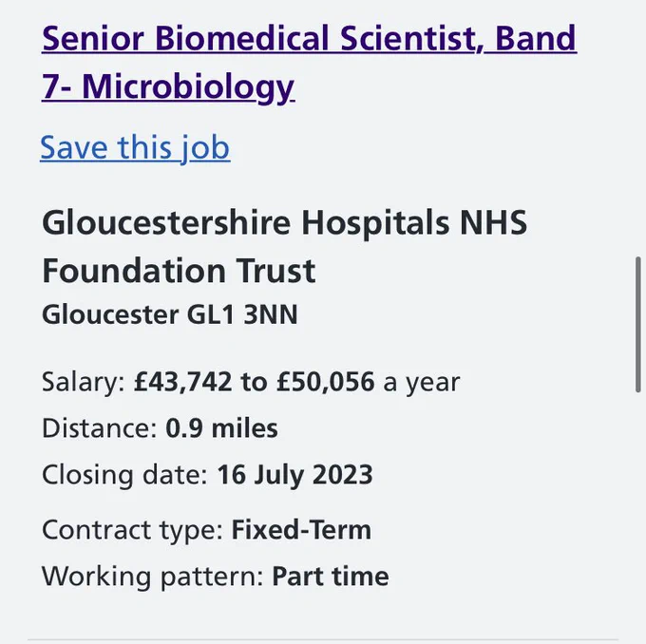Click the Salary label
This screenshot has width=646, height=644.
pos(84,382)
